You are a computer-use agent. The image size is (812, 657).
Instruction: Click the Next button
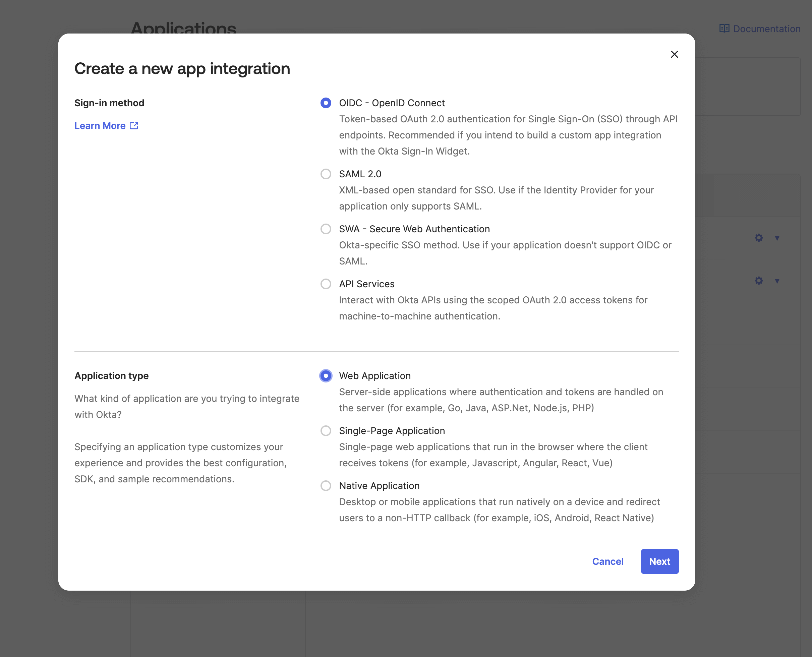659,561
